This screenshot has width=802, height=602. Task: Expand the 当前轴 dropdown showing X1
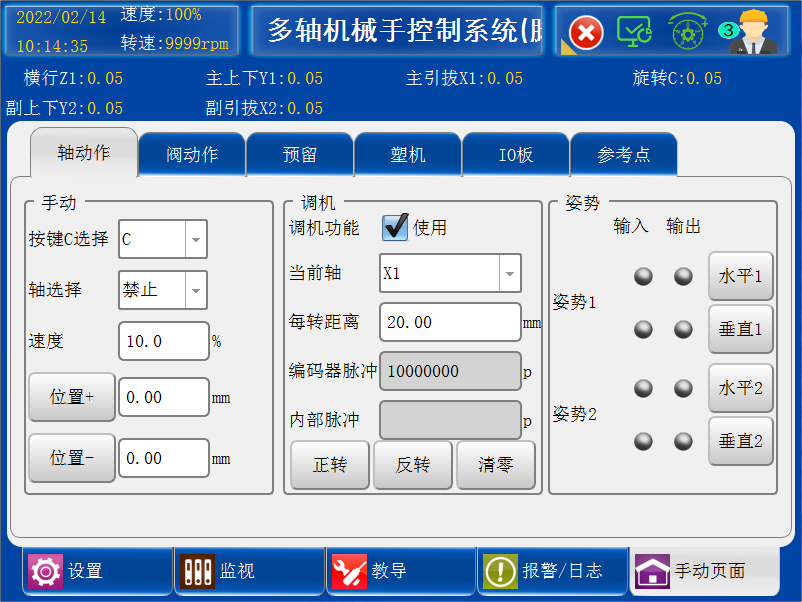coord(509,273)
